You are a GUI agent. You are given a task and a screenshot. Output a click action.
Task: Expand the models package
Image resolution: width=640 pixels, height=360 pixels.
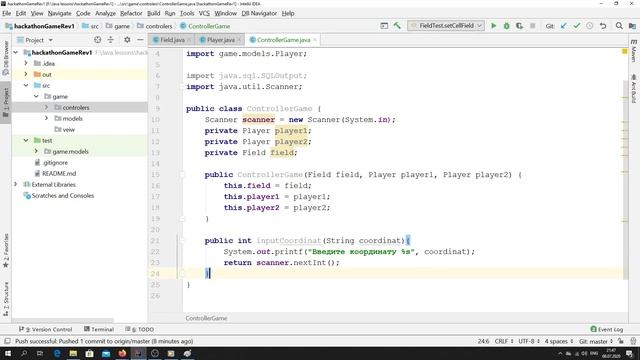[47, 119]
